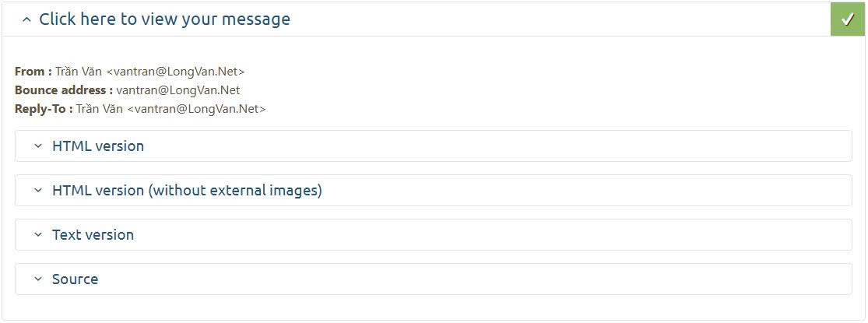Click the bold 'From :' label
This screenshot has height=323, width=868.
[x=33, y=72]
